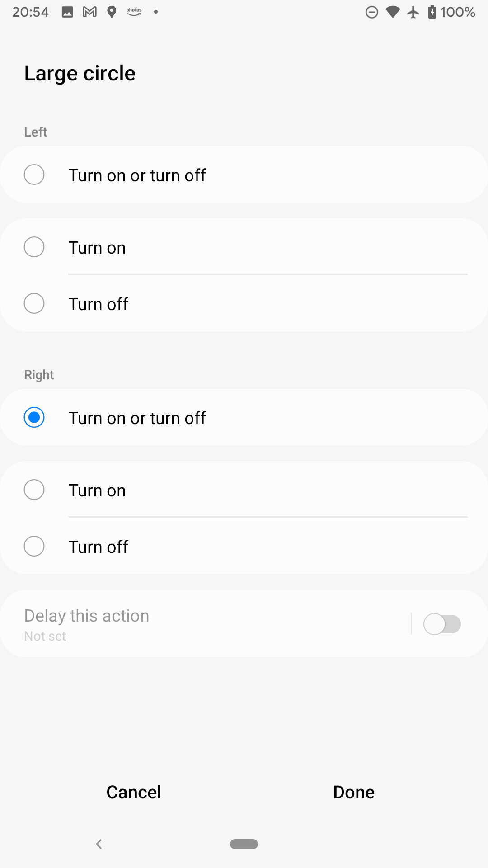Tap the home navigation pill

[244, 844]
